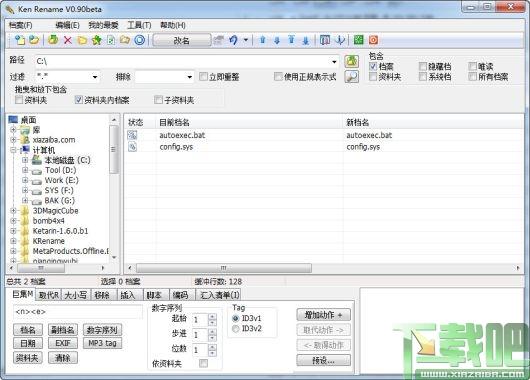Uncheck the 档案 include checkbox

click(x=373, y=66)
